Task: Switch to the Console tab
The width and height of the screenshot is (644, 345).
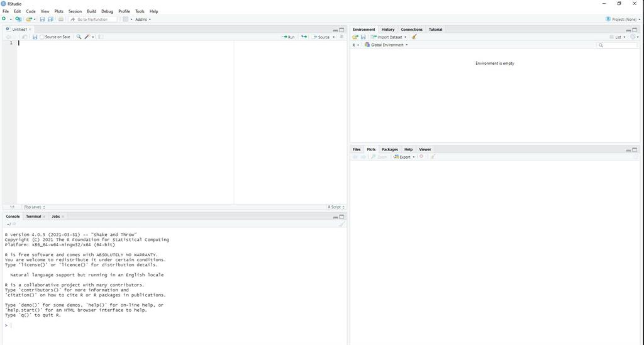Action: click(x=13, y=217)
